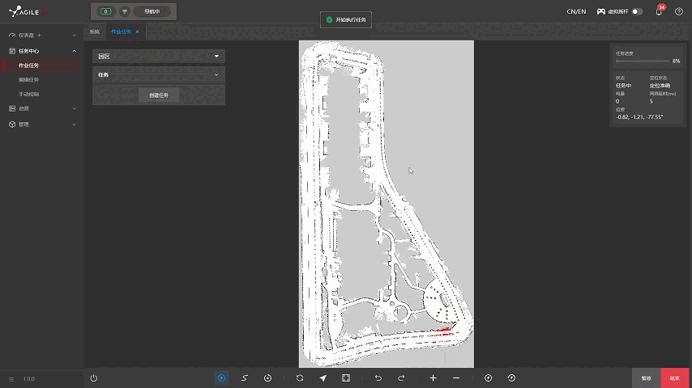Zoom out with the minus icon
Viewport: 692px width, 388px height.
coord(456,378)
